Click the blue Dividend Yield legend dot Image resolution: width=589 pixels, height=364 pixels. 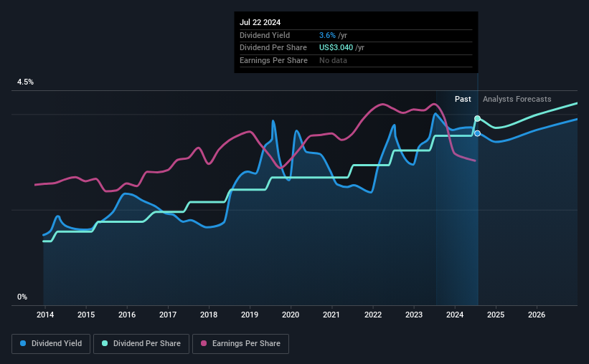coord(23,343)
